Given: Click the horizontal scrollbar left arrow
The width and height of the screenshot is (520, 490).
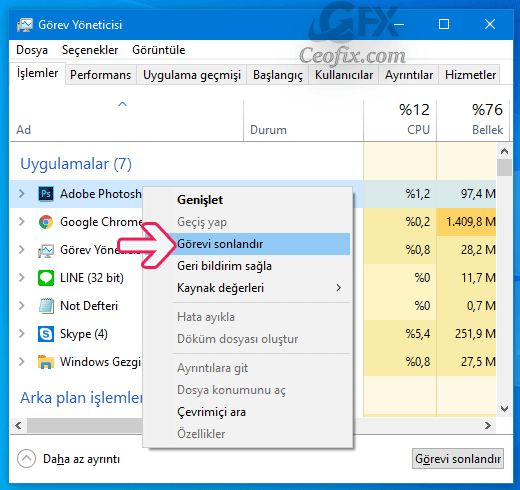Looking at the screenshot, I should (x=18, y=425).
